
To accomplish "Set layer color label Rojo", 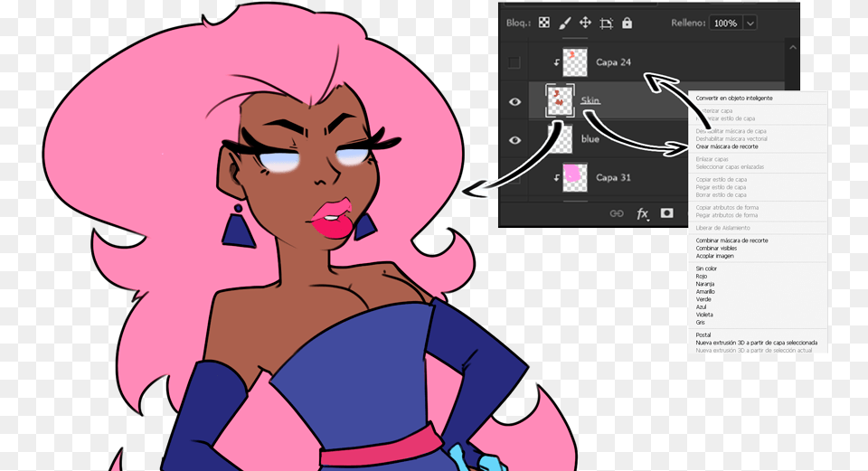I will (702, 276).
